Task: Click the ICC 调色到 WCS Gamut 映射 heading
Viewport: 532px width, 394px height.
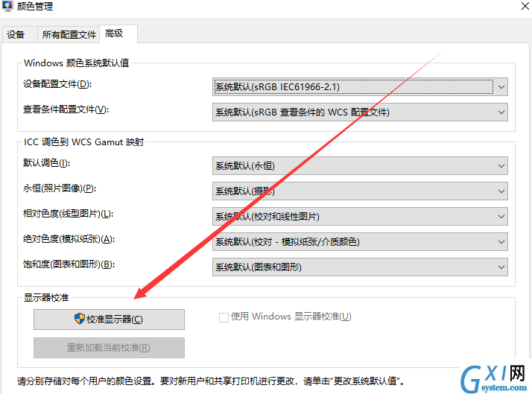Action: click(x=83, y=142)
